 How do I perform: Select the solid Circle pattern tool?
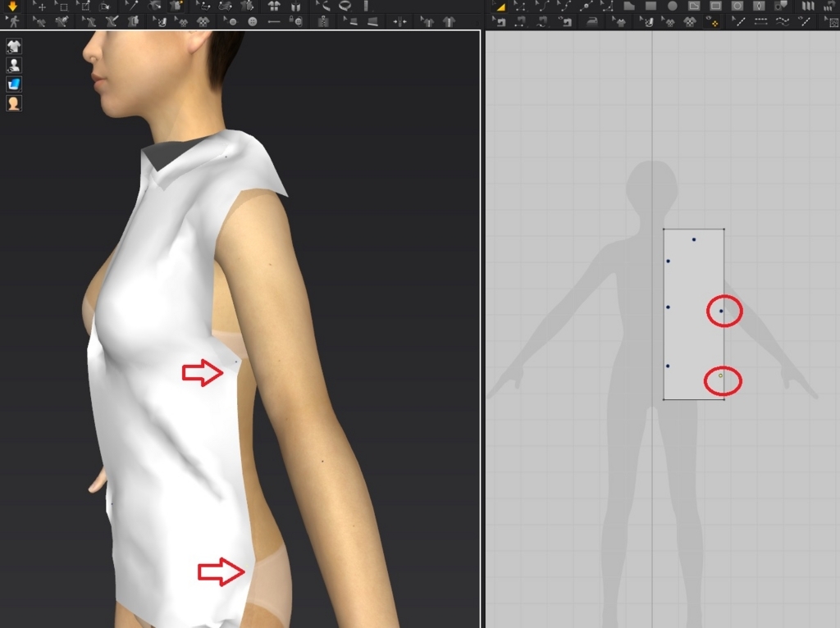point(673,6)
